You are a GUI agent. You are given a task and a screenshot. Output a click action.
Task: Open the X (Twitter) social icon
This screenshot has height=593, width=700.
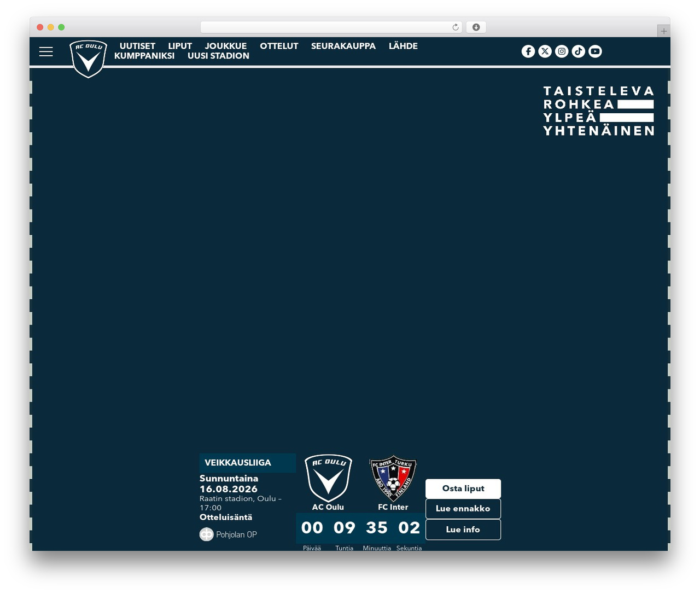point(545,51)
